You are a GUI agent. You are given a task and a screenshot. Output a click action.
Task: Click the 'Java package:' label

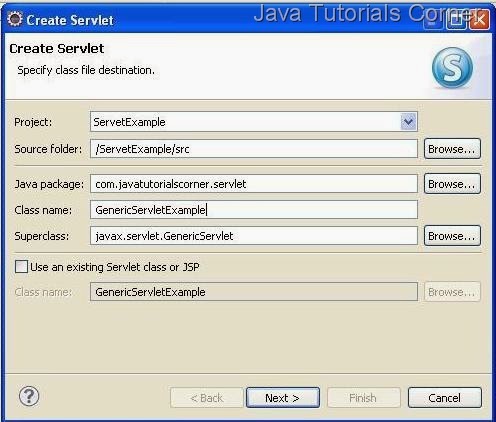point(49,184)
